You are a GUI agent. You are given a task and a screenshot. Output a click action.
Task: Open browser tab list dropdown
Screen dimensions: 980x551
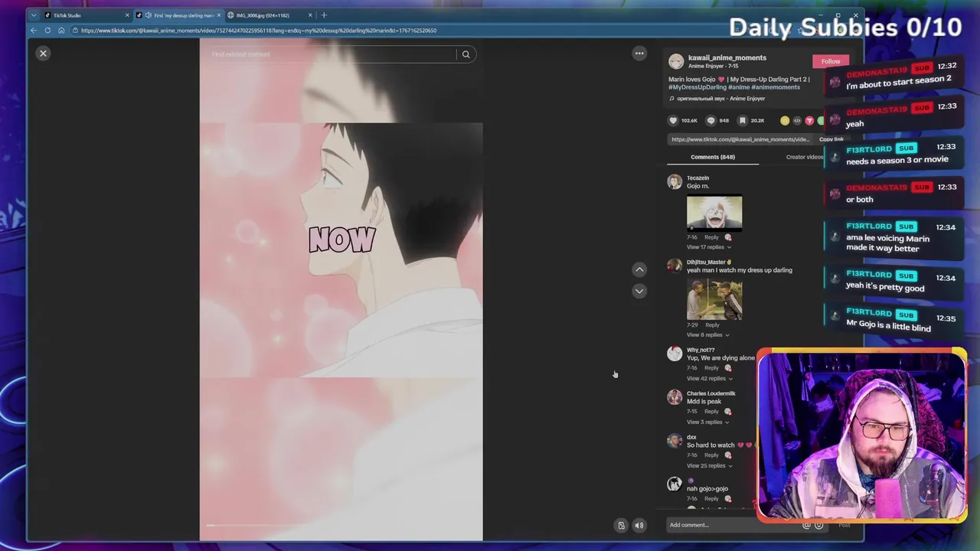34,15
